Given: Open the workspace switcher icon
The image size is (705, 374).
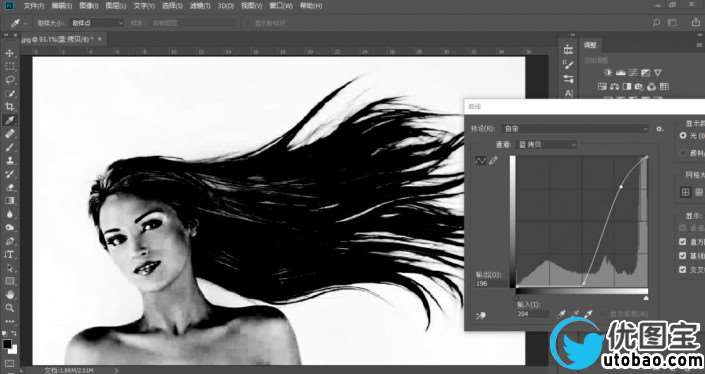Looking at the screenshot, I should (673, 22).
